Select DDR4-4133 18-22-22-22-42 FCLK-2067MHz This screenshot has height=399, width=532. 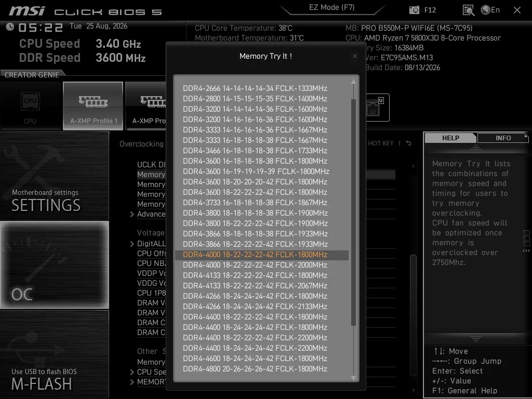tap(255, 286)
